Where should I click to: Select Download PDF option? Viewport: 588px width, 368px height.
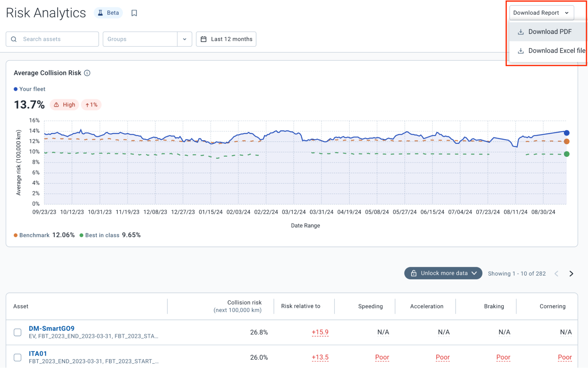549,32
